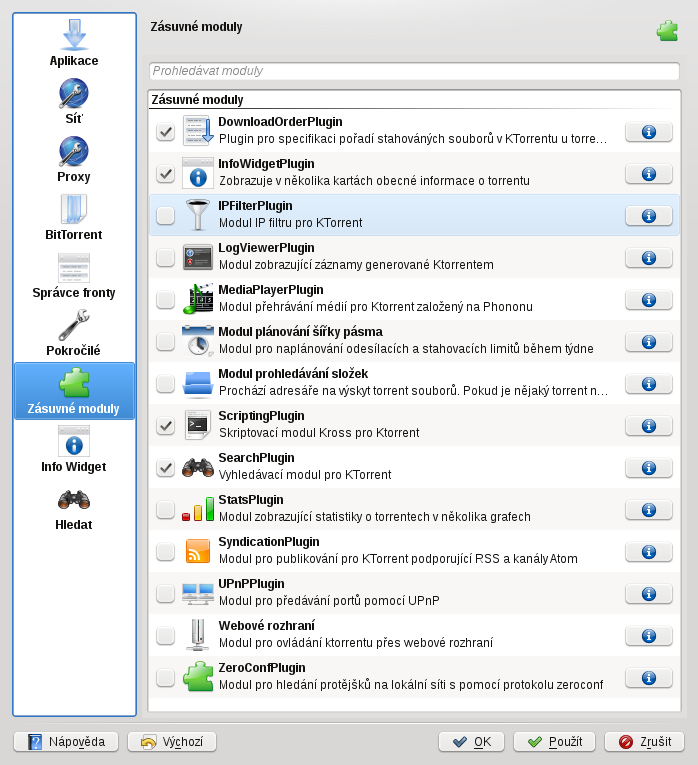Screen dimensions: 698x765
Task: Select "Modul IP filtru pro KTorrent" description
Action: (x=291, y=223)
